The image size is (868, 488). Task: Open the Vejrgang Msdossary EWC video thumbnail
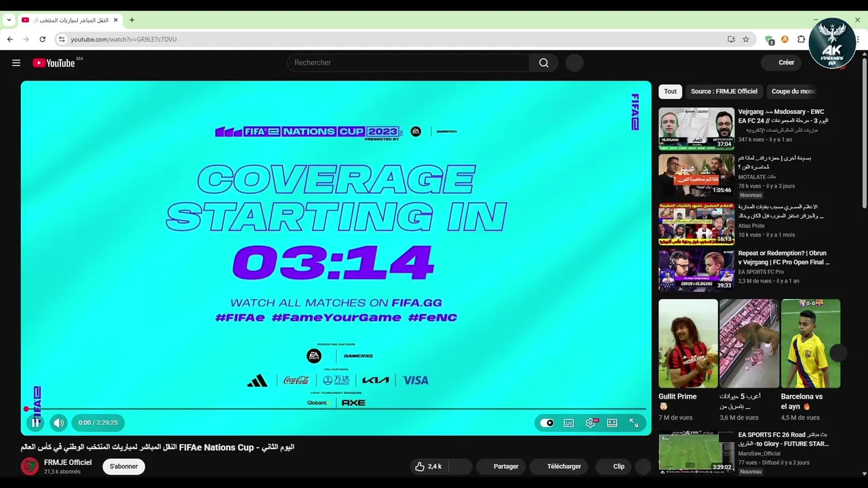696,128
